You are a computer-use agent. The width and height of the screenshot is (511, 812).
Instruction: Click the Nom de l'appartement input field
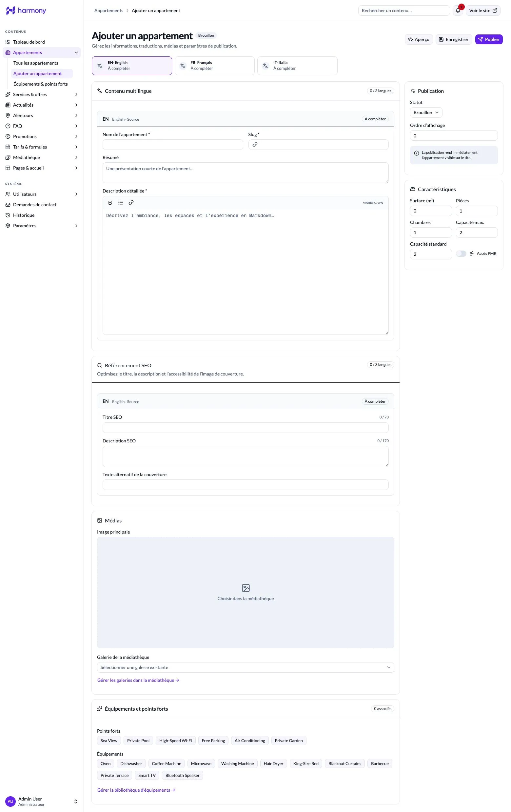[173, 145]
